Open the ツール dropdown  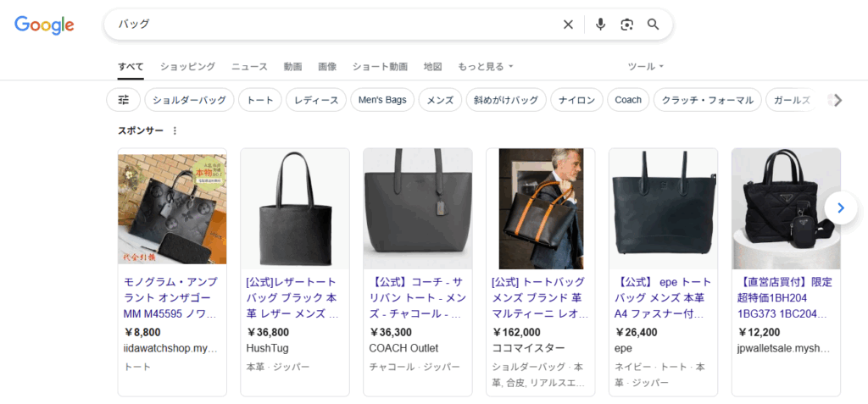pyautogui.click(x=645, y=66)
